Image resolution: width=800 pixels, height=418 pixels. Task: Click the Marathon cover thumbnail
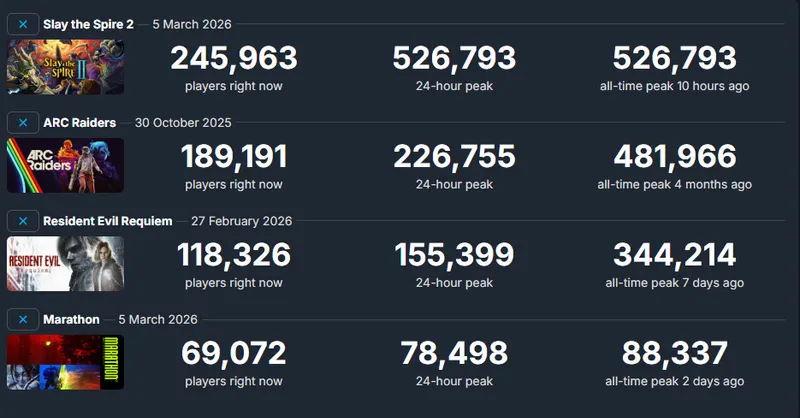click(x=65, y=362)
